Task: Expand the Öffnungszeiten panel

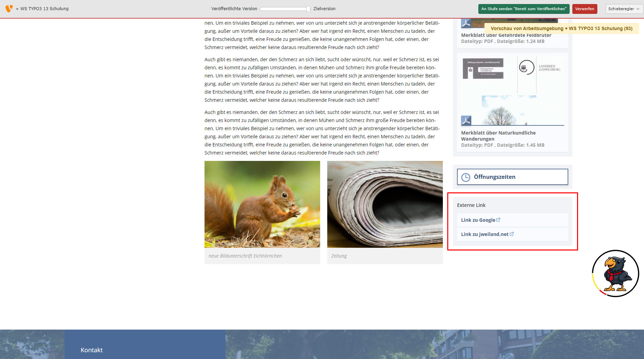Action: coord(512,177)
